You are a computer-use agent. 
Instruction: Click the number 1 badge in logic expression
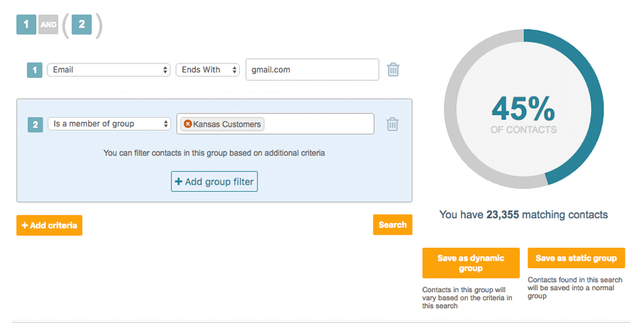tap(26, 25)
